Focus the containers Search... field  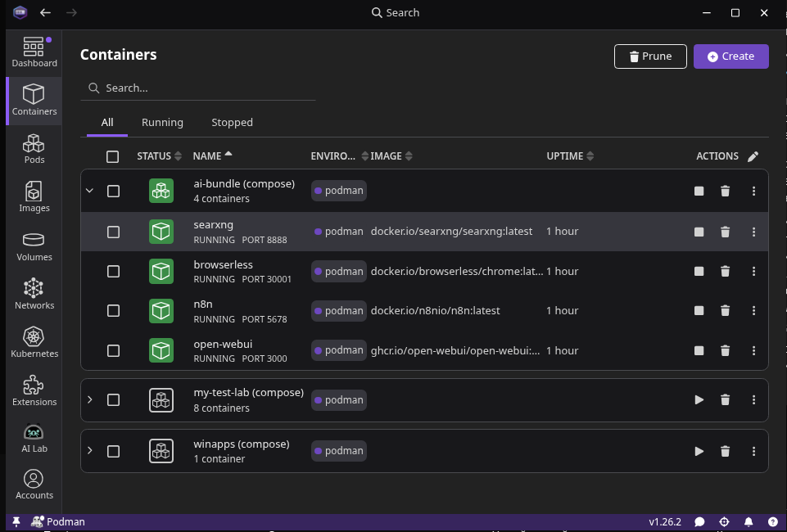point(197,88)
